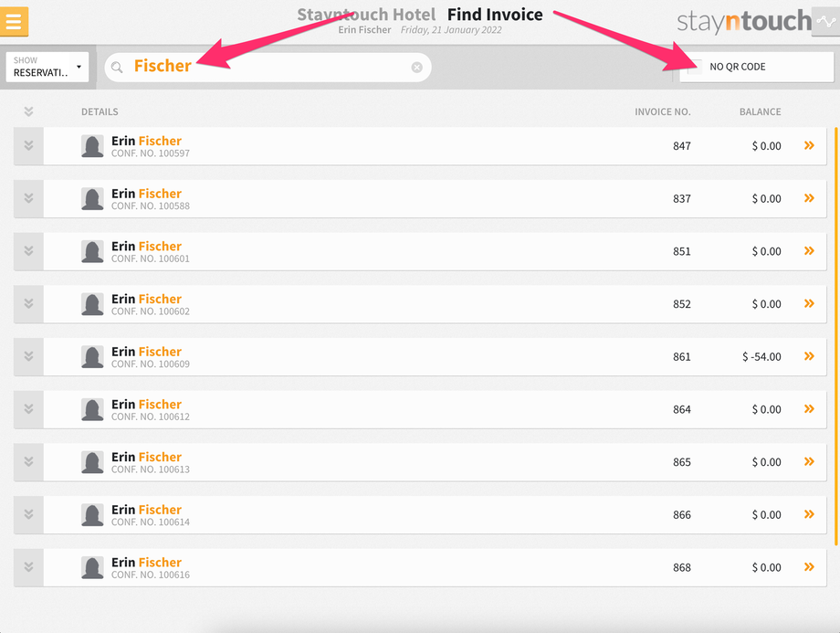Open the activity graph icon at top right
The image size is (840, 633).
pos(825,21)
